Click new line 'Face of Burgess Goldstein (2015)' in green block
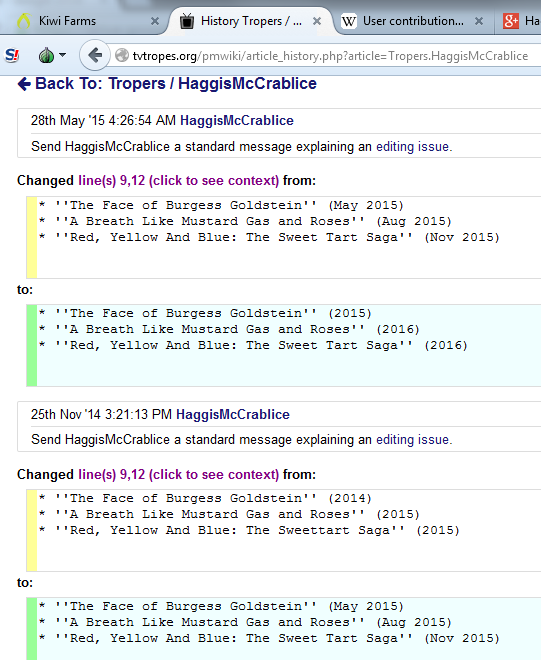This screenshot has height=660, width=541. pyautogui.click(x=205, y=314)
